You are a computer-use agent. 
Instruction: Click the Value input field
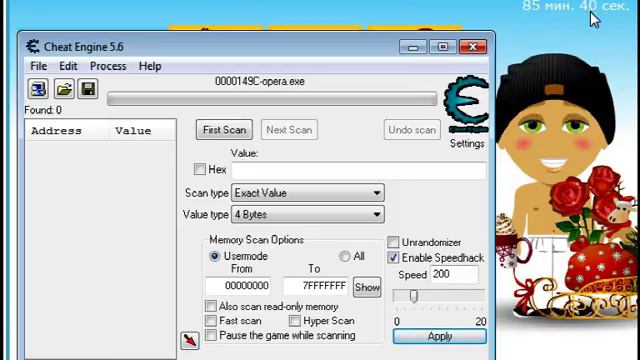(x=359, y=170)
